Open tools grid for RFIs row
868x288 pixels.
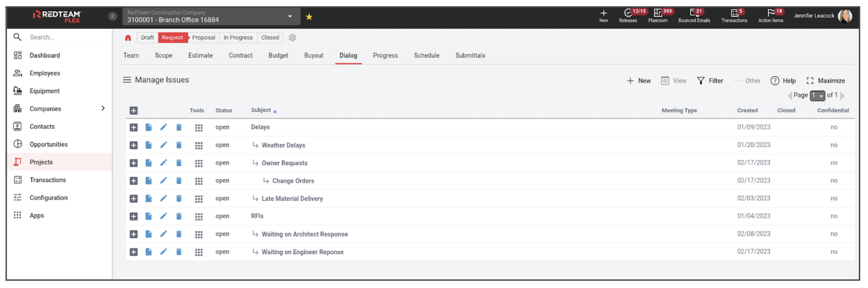199,216
